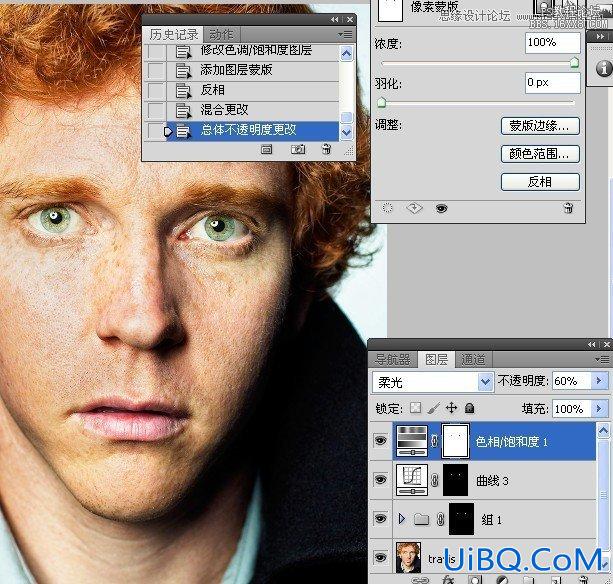Screen dimensions: 613x584
Task: Click the 蒙版边缘... button
Action: [x=540, y=126]
